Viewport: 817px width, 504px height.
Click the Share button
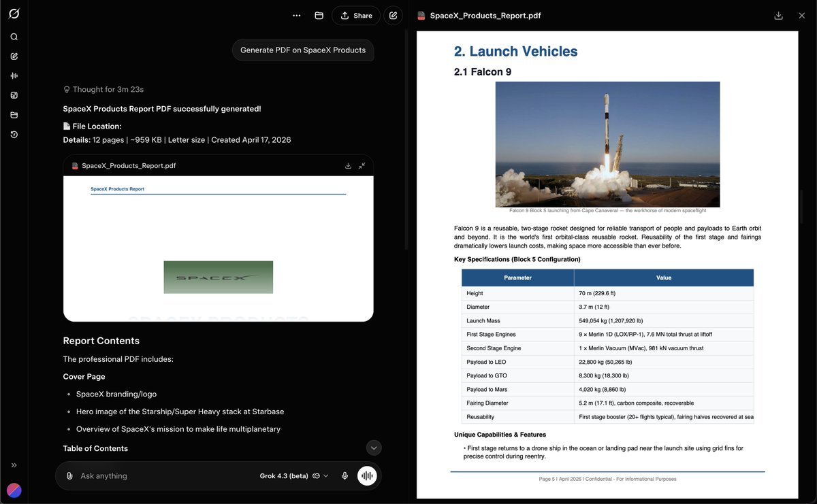[x=355, y=14]
